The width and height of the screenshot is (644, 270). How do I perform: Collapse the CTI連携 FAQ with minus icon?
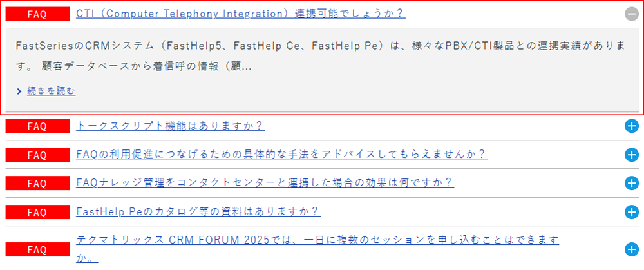point(631,14)
